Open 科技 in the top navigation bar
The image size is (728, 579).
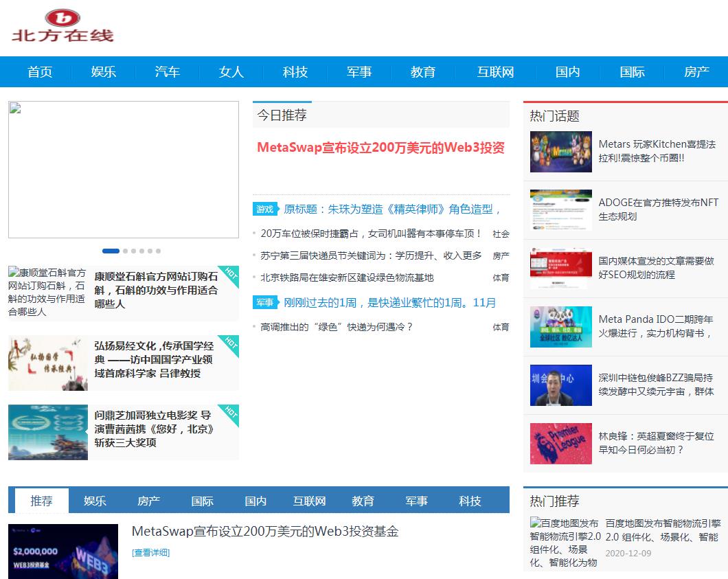click(295, 72)
